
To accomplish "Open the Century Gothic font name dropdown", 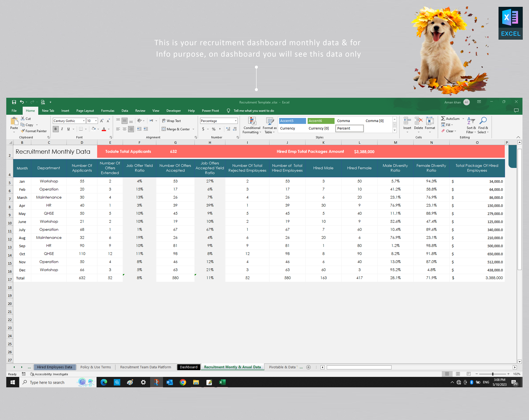I will [x=84, y=121].
